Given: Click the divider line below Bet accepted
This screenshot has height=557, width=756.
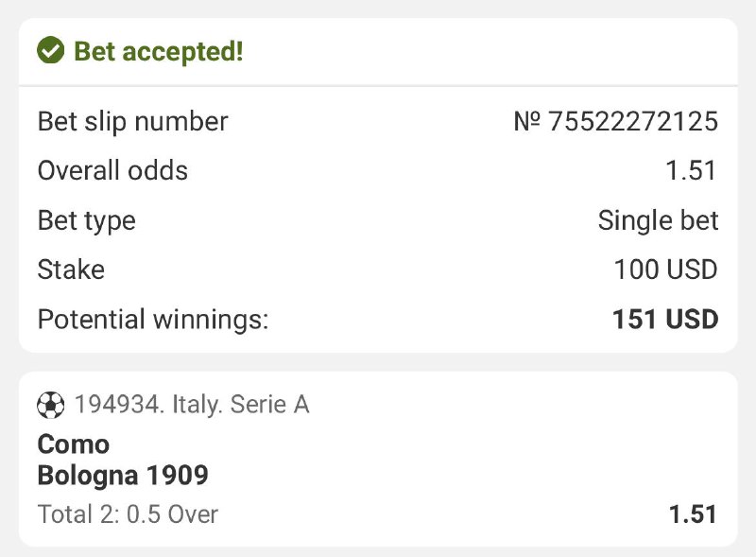Looking at the screenshot, I should 378,86.
